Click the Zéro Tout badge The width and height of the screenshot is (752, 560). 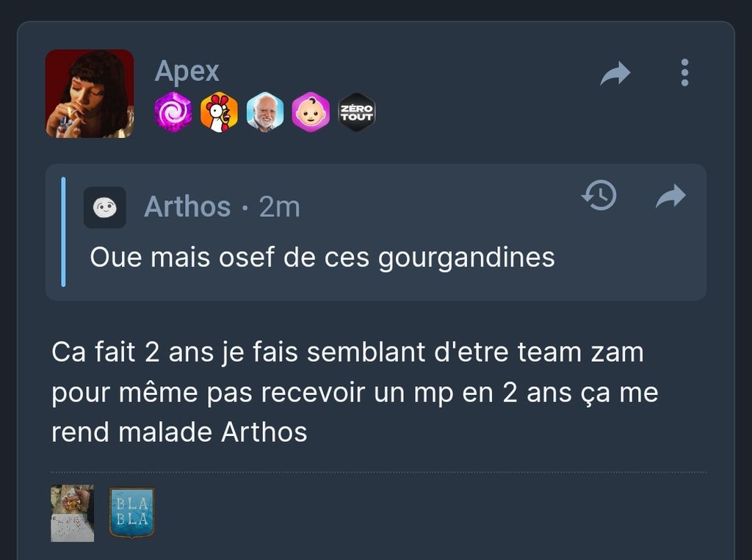(x=356, y=112)
